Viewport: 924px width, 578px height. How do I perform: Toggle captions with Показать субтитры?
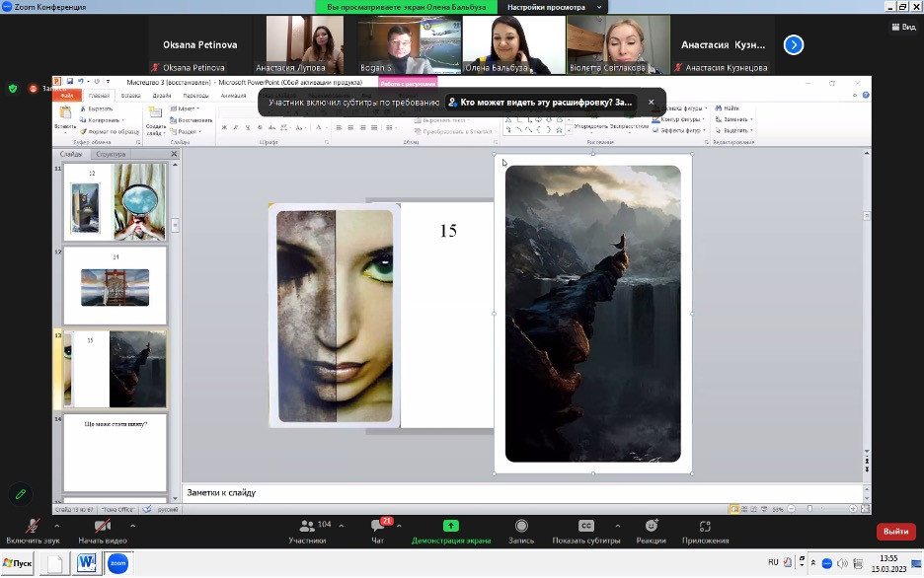tap(585, 527)
